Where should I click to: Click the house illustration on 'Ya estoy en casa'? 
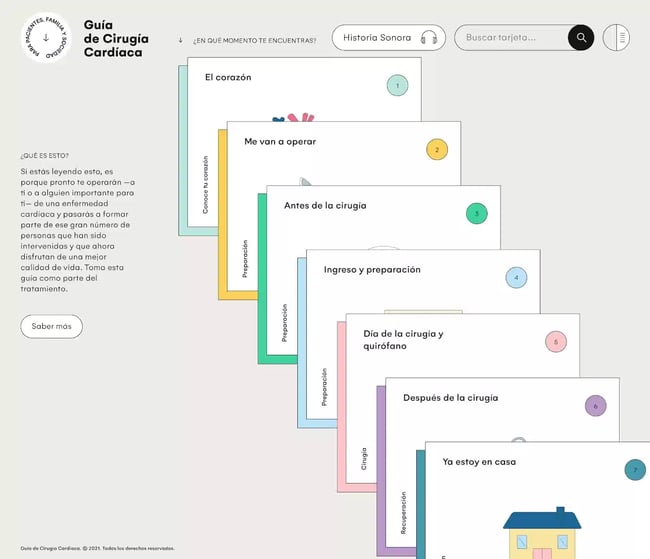pos(542,533)
